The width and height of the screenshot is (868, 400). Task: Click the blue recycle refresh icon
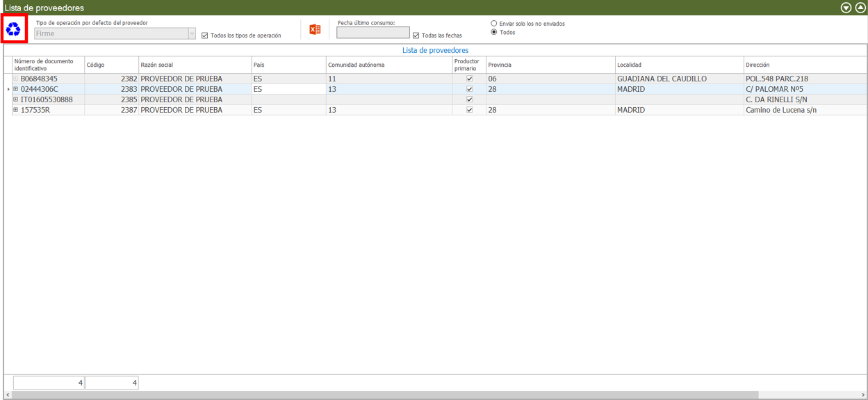tap(14, 30)
